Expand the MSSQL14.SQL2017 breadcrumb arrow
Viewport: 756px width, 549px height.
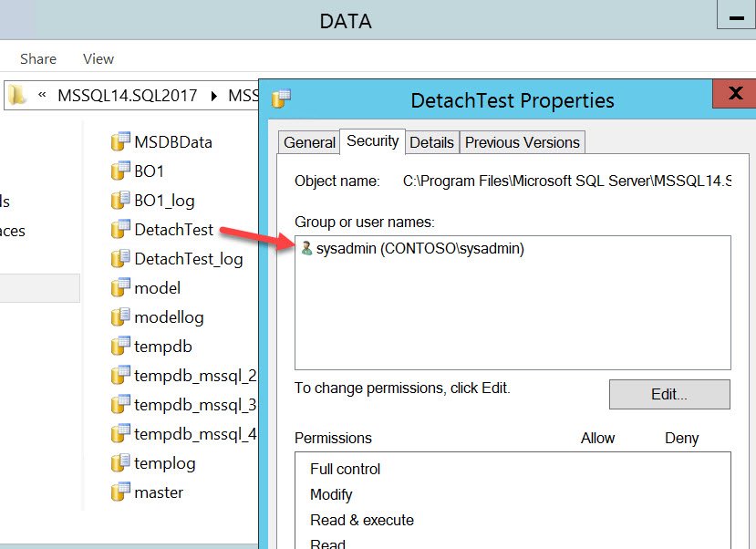(214, 95)
